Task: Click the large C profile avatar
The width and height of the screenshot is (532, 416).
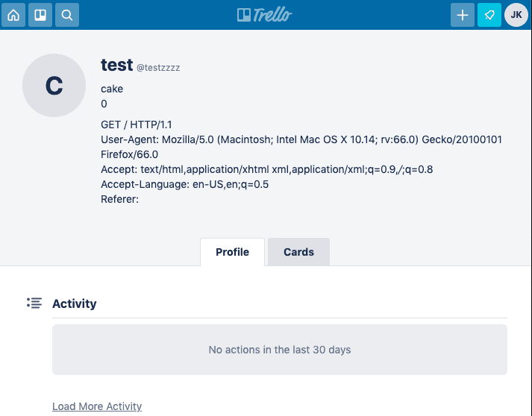Action: coord(54,86)
